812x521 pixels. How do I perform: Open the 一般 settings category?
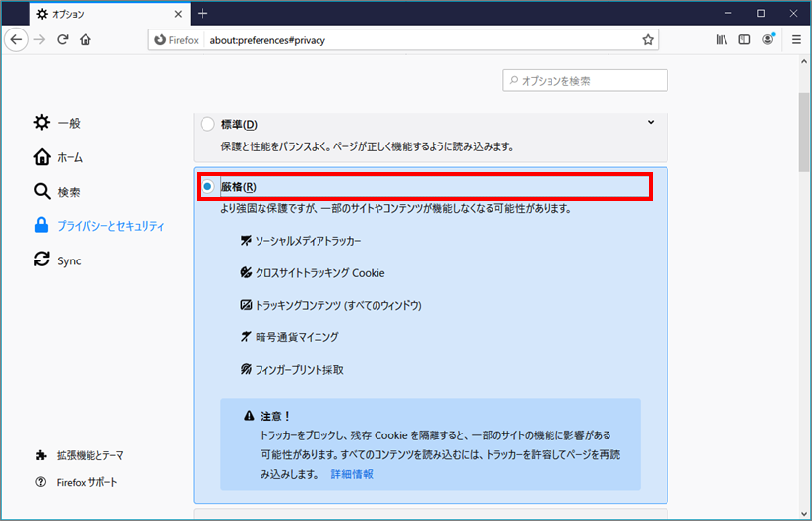57,123
